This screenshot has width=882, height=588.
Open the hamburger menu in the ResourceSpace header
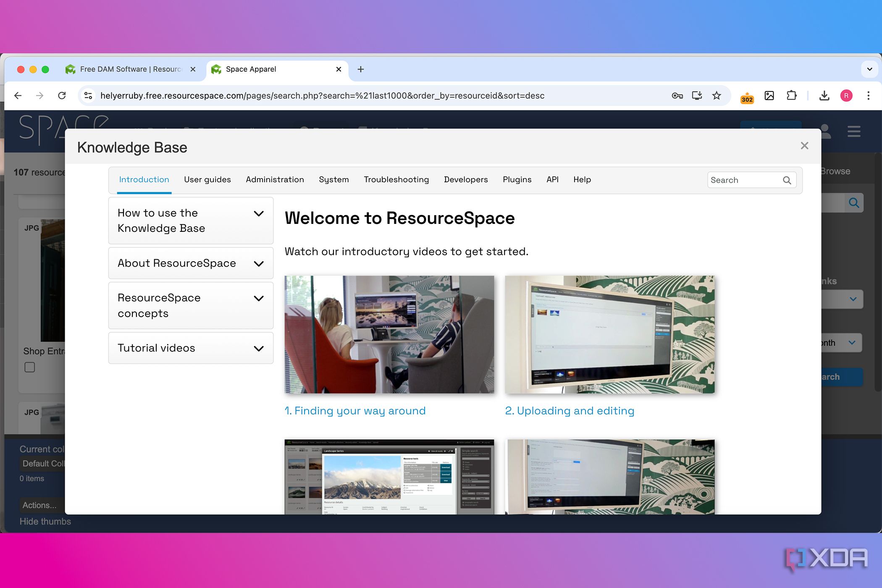[854, 131]
